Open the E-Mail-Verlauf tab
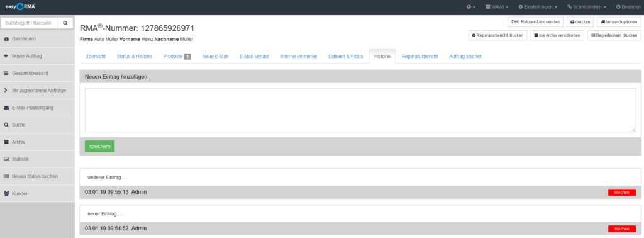644x238 pixels. tap(254, 56)
